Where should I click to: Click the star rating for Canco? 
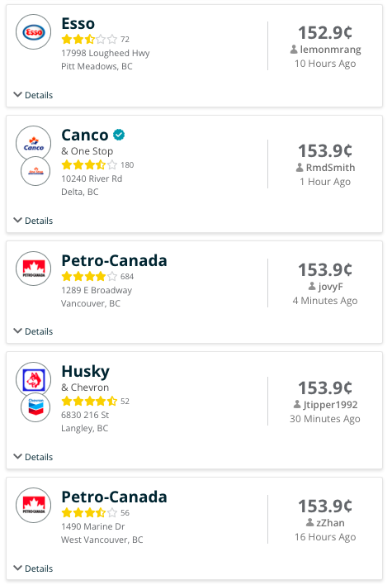click(89, 164)
